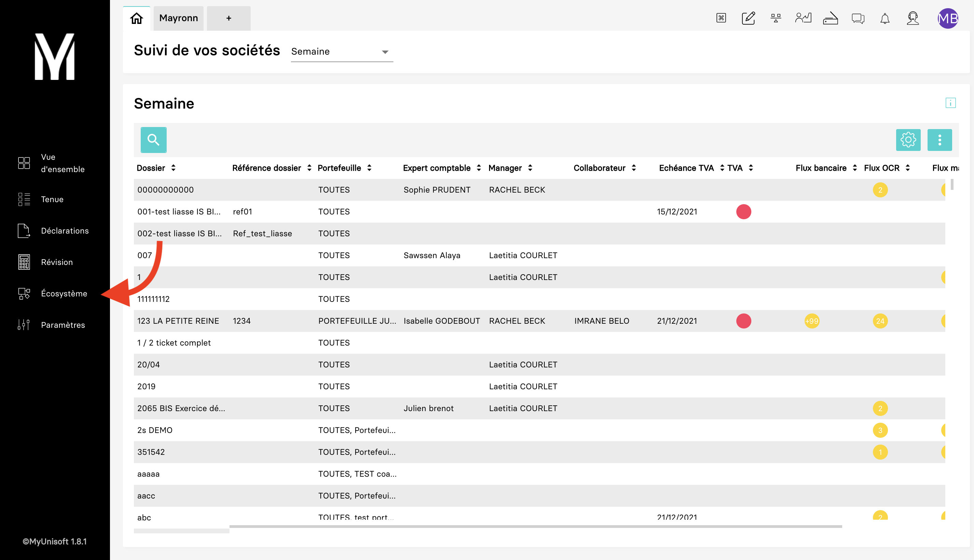Click the teal search button

click(153, 140)
